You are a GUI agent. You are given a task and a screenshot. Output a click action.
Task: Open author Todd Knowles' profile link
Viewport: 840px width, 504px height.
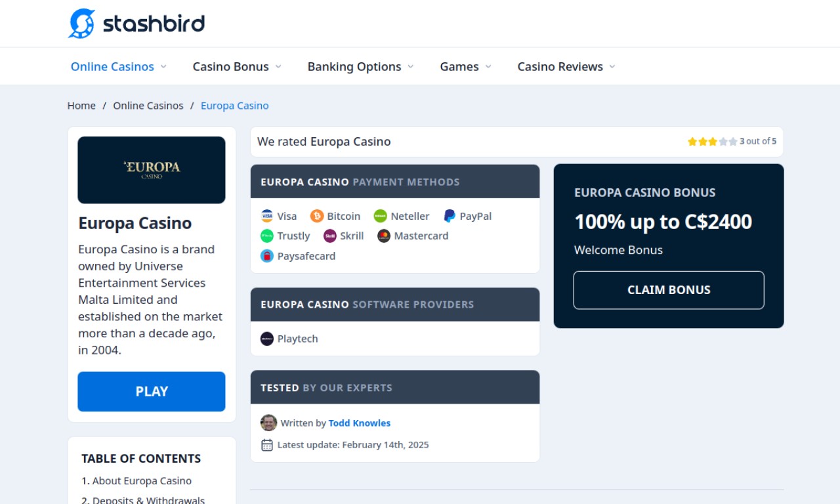[360, 423]
